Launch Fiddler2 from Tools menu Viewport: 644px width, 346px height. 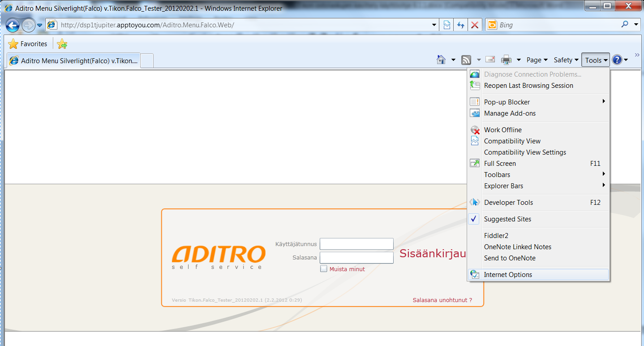coord(538,236)
